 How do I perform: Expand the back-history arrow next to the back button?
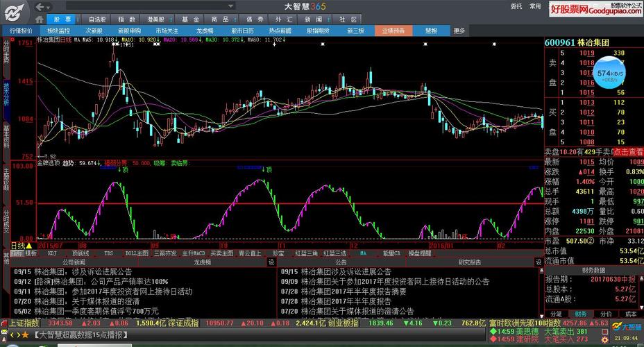49,8
